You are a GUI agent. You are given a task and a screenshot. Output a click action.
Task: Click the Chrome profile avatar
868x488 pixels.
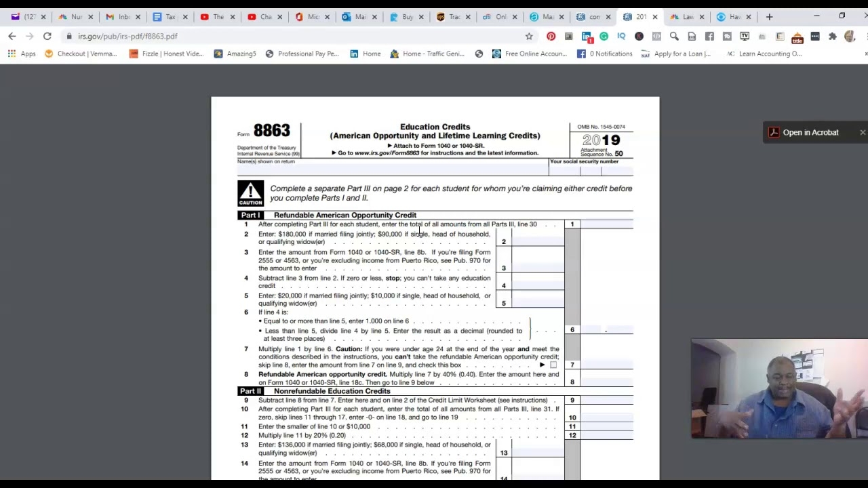point(849,36)
